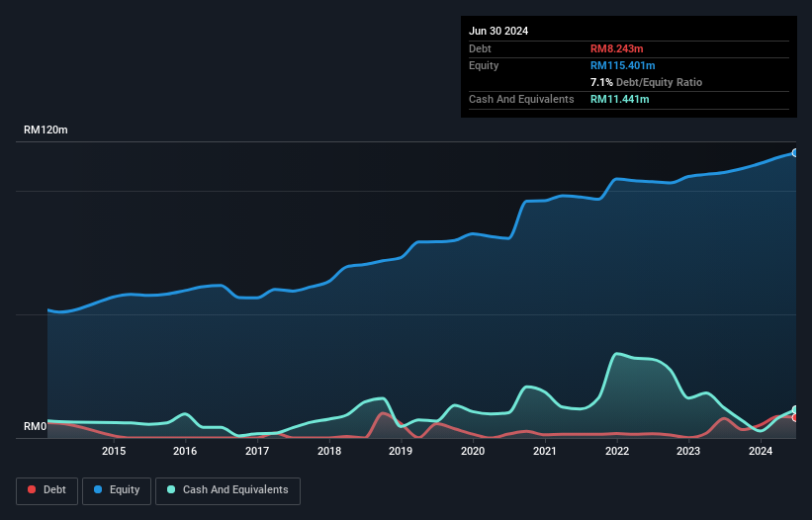Image resolution: width=812 pixels, height=520 pixels.
Task: Click the Jun 30 2024 tooltip date
Action: pos(498,31)
